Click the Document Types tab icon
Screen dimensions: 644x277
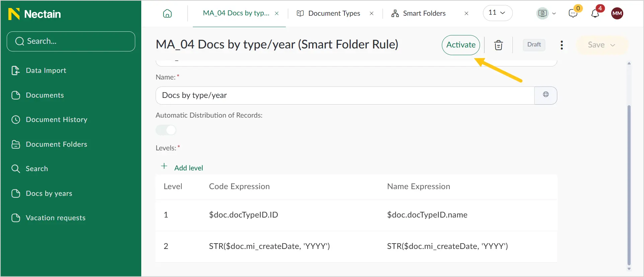click(x=300, y=13)
